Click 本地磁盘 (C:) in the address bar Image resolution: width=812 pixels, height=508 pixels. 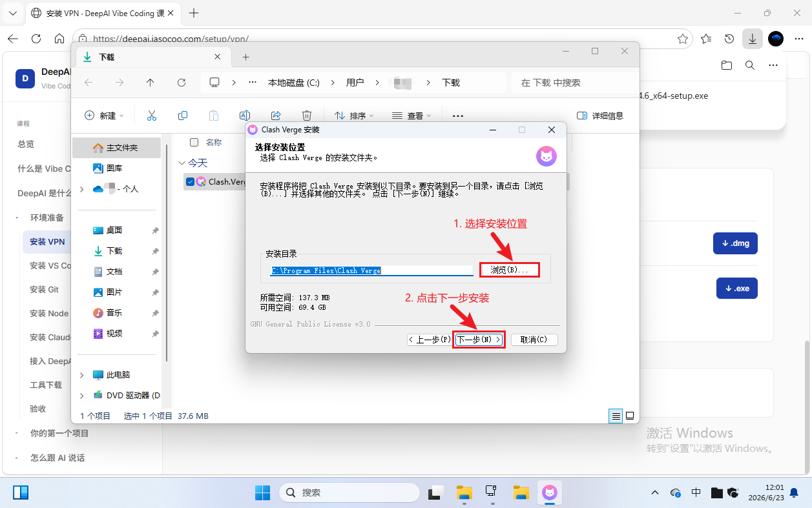[x=294, y=83]
